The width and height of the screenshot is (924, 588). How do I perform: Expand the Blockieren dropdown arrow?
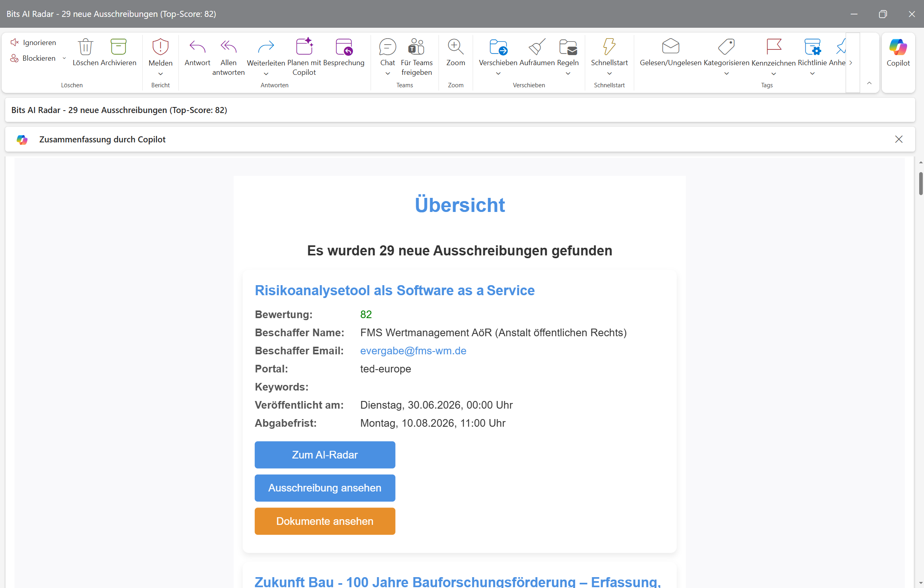64,58
